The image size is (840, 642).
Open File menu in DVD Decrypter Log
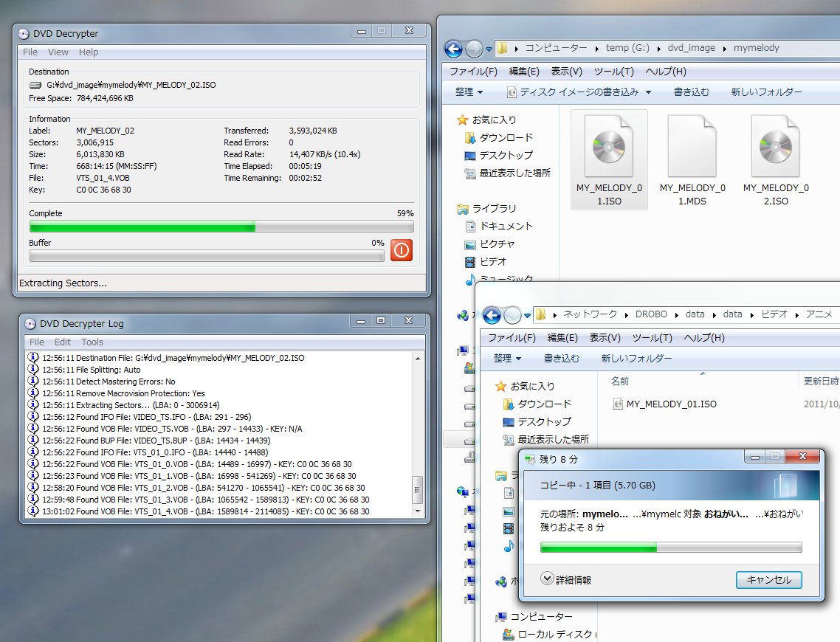pos(37,342)
